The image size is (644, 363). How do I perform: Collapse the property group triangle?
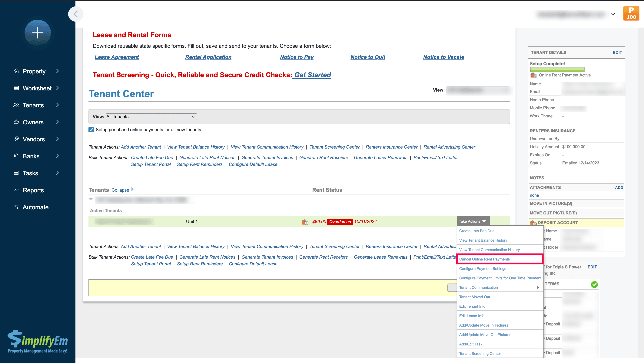click(x=91, y=199)
